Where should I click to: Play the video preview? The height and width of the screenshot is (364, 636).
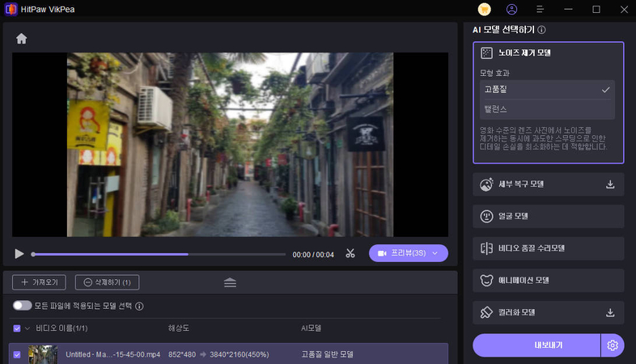pyautogui.click(x=19, y=254)
